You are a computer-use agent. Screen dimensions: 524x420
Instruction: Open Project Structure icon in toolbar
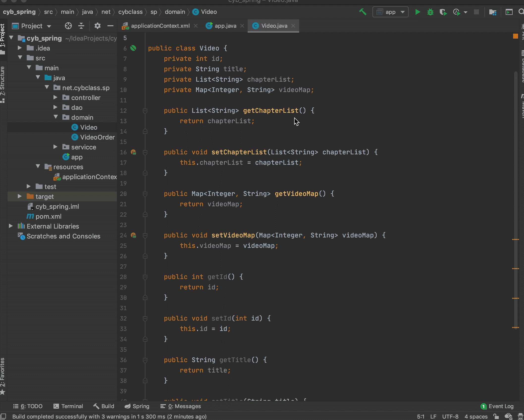(493, 12)
